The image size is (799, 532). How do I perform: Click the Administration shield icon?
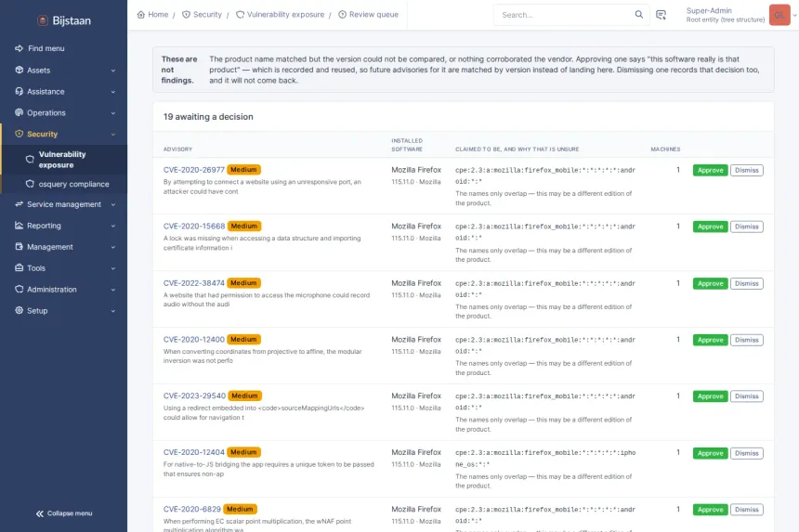19,289
